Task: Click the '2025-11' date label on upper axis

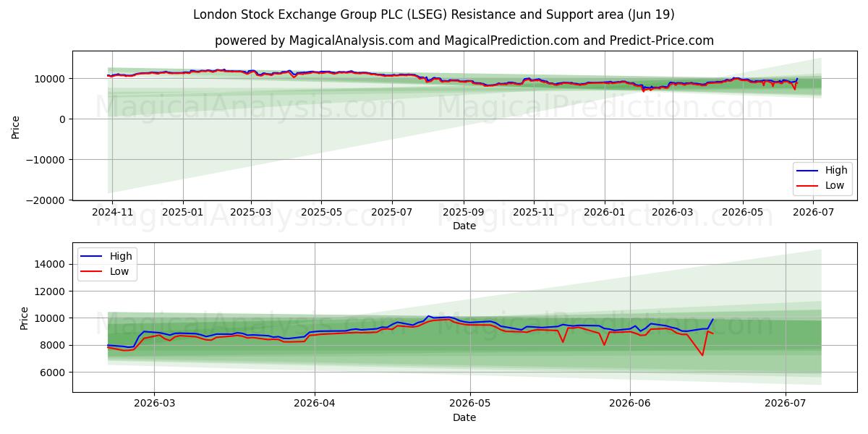Action: coord(534,212)
